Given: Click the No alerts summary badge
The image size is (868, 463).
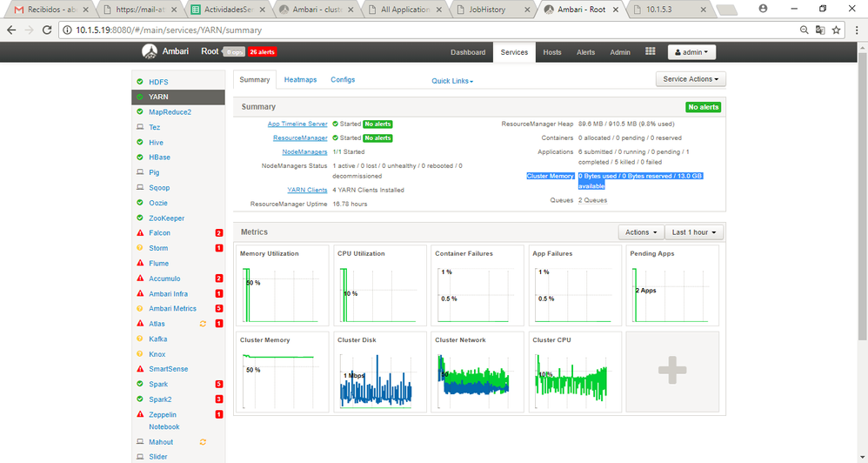Looking at the screenshot, I should (703, 107).
